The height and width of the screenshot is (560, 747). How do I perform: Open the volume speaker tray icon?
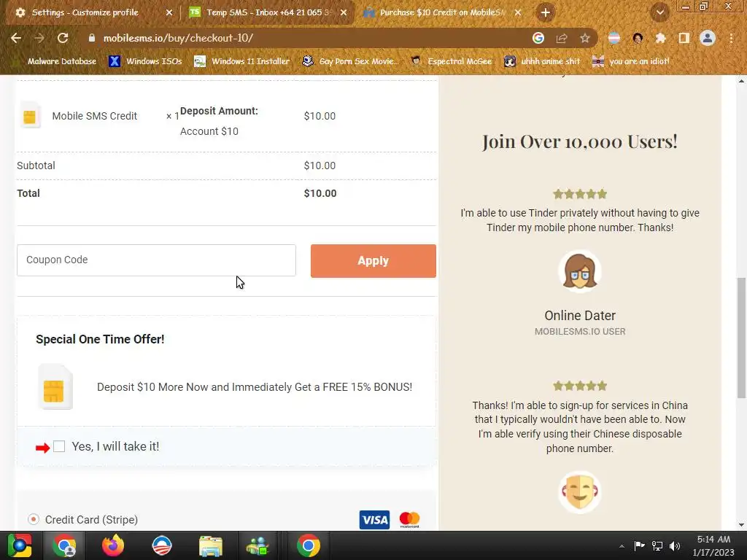click(x=675, y=545)
